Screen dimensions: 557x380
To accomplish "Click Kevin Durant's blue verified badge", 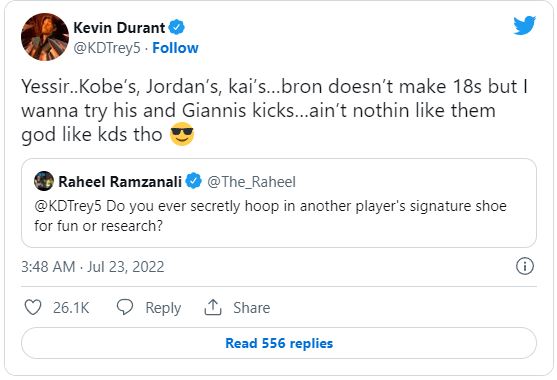I will pyautogui.click(x=176, y=27).
